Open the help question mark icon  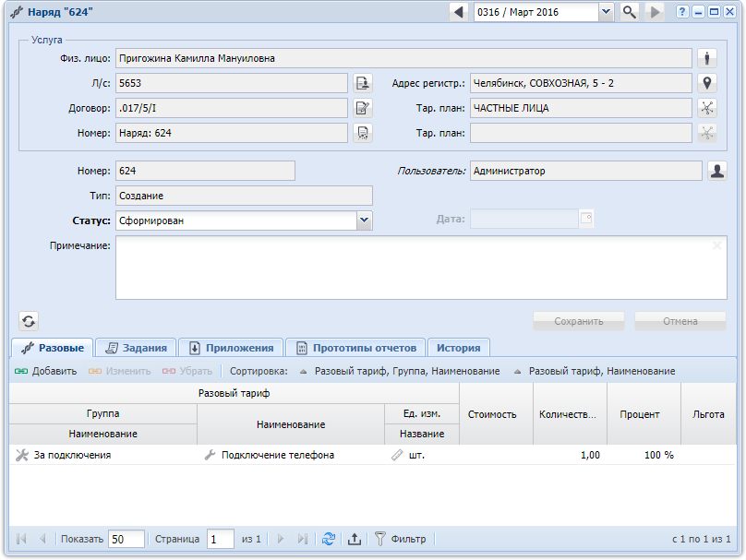pos(682,12)
